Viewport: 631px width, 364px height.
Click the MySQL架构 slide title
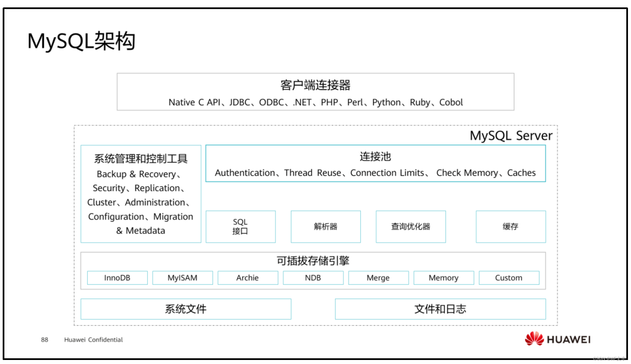click(x=82, y=41)
